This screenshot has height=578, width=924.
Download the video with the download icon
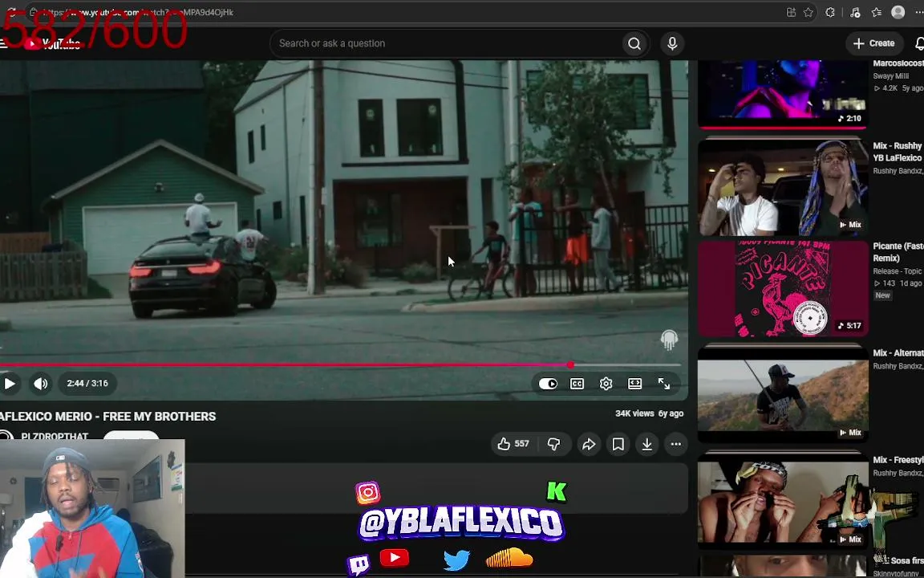point(647,444)
